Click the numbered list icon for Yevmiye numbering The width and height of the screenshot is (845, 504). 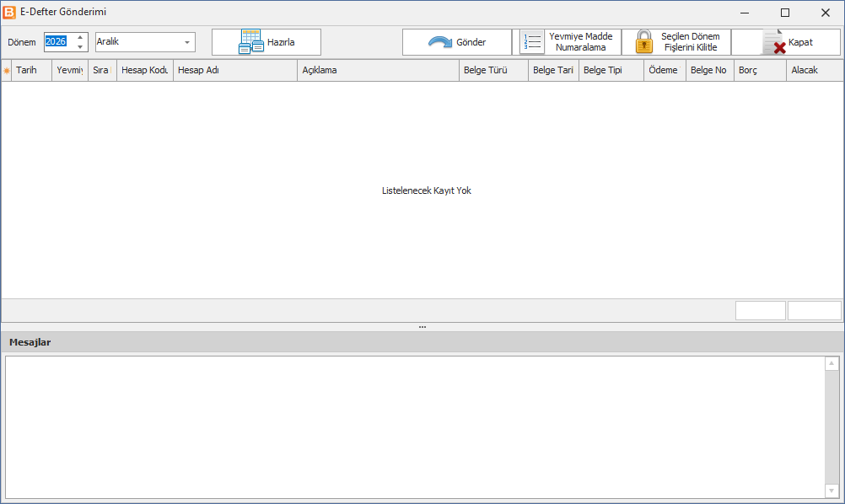[x=532, y=42]
